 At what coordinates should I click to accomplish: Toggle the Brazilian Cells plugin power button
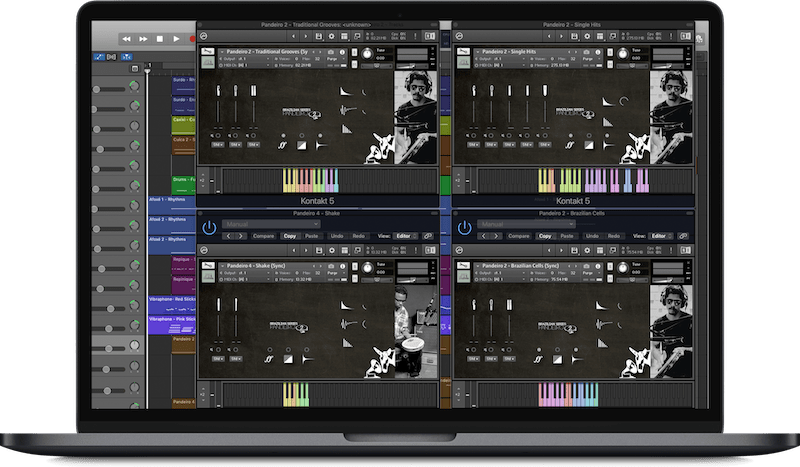click(464, 228)
